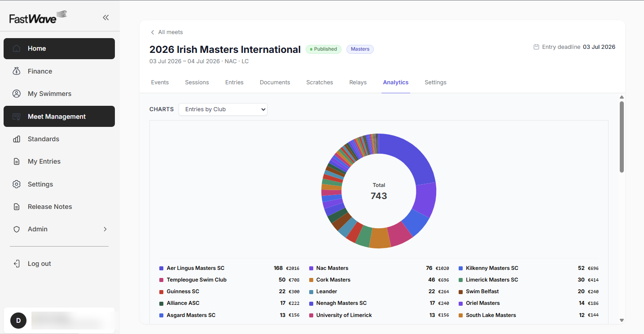Click the Guinness SC legend swatch
The height and width of the screenshot is (334, 644).
click(x=162, y=291)
